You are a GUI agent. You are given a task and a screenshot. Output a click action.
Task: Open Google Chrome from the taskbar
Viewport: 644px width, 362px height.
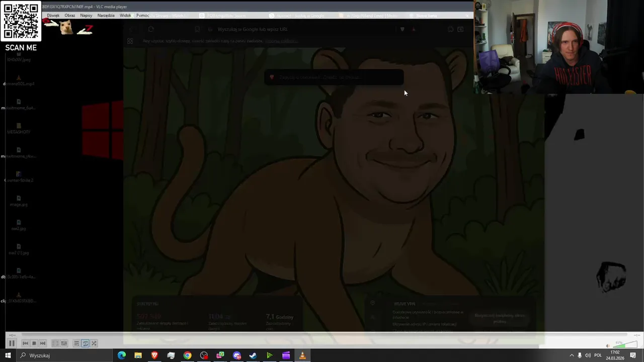pos(187,355)
